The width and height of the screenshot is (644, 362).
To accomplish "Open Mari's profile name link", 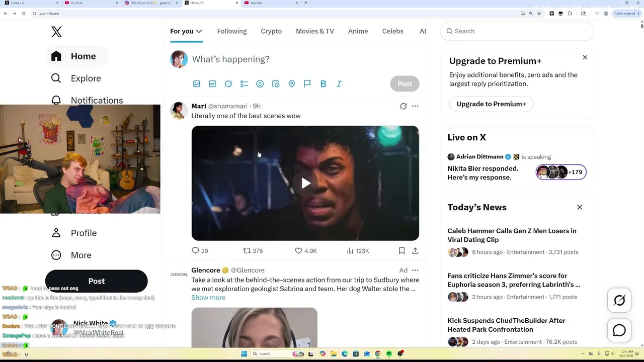I will [199, 106].
